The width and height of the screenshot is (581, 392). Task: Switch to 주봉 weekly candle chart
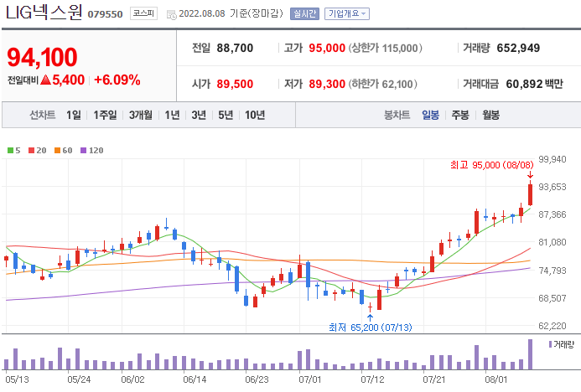460,115
